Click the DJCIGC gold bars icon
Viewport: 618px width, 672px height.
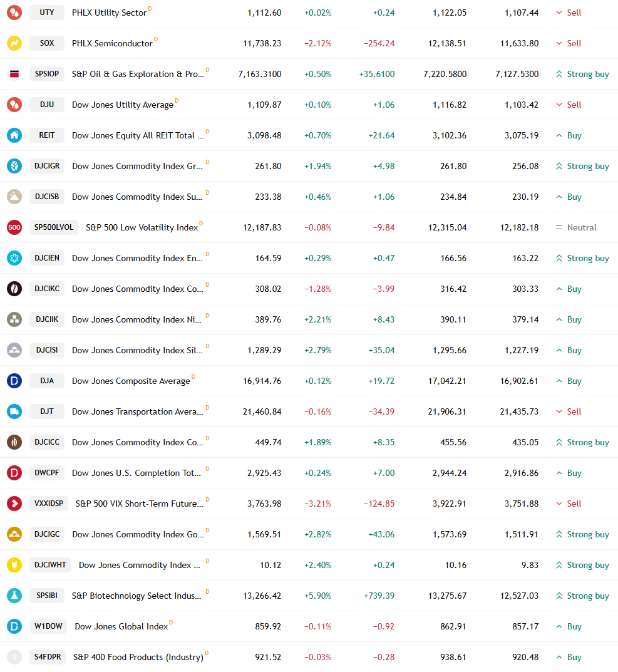click(x=14, y=534)
